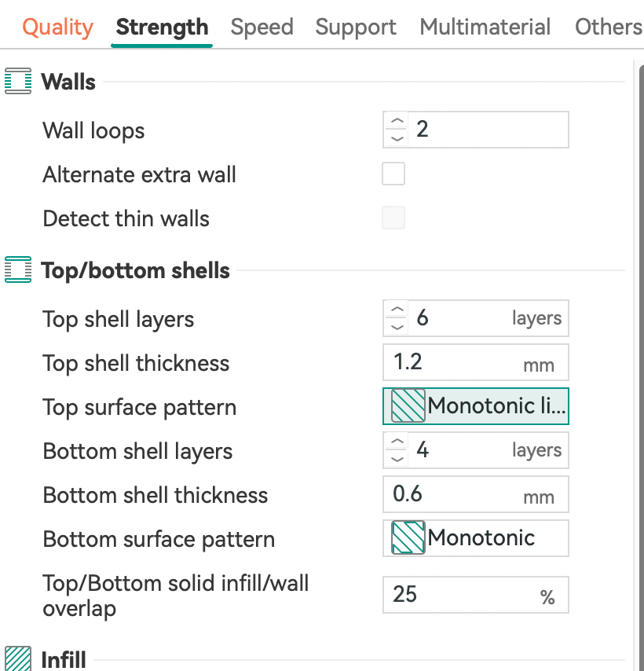Click the Walls section icon
The image size is (644, 671).
coord(18,81)
